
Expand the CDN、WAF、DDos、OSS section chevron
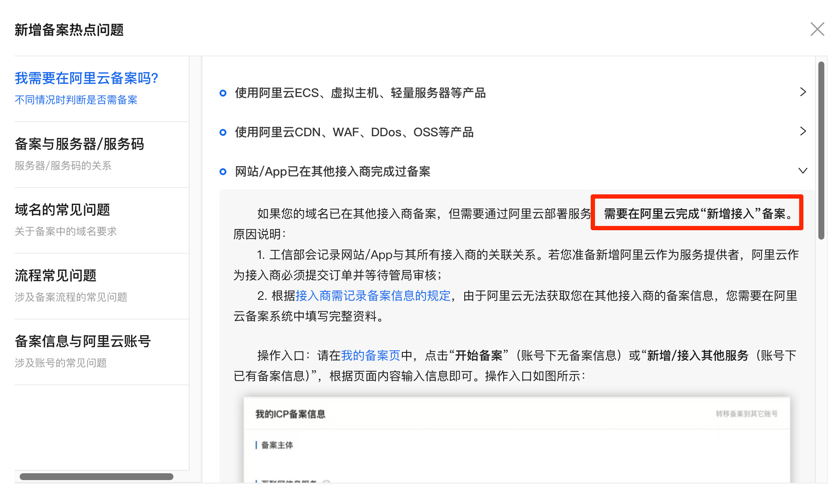803,131
